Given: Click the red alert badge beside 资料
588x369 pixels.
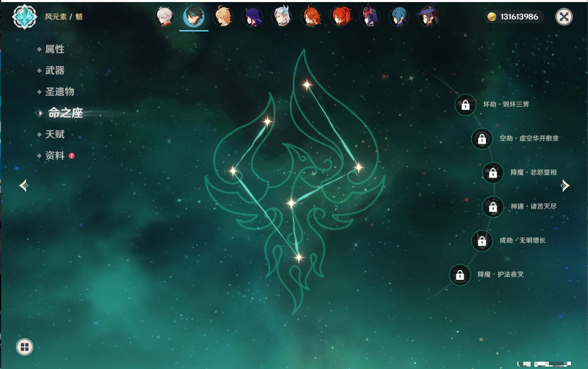Looking at the screenshot, I should point(72,156).
